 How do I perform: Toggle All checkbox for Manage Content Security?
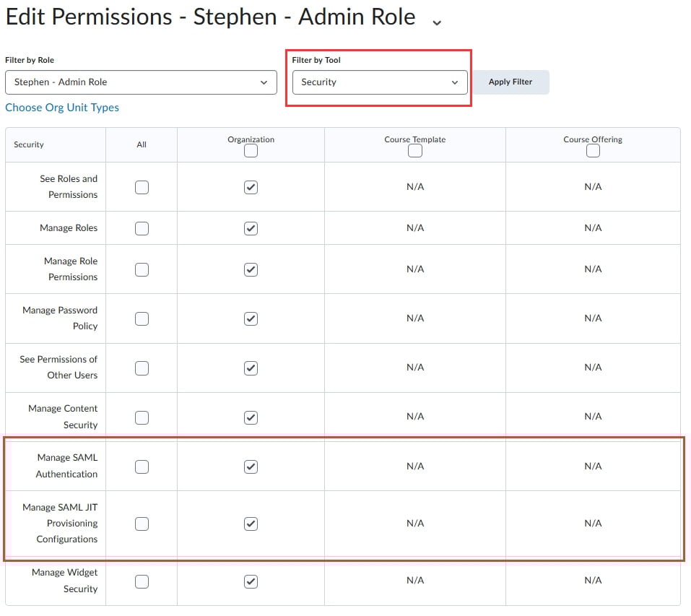(142, 417)
